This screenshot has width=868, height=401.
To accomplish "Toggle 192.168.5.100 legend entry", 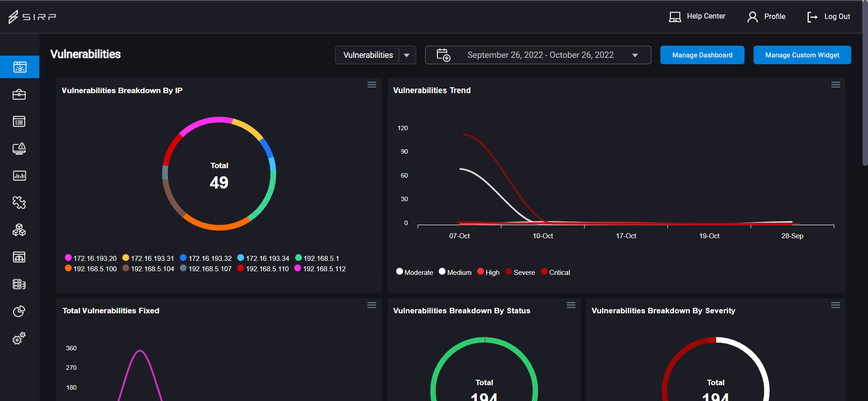I will (90, 269).
